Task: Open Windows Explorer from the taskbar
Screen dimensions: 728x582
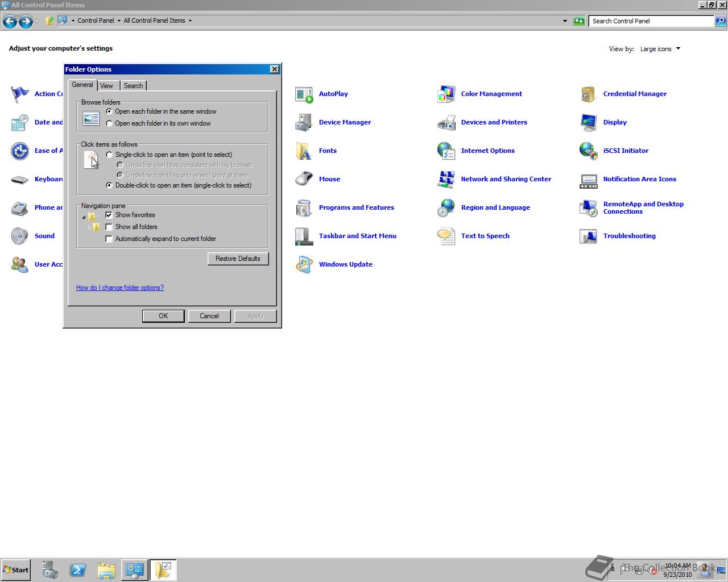Action: pyautogui.click(x=106, y=570)
